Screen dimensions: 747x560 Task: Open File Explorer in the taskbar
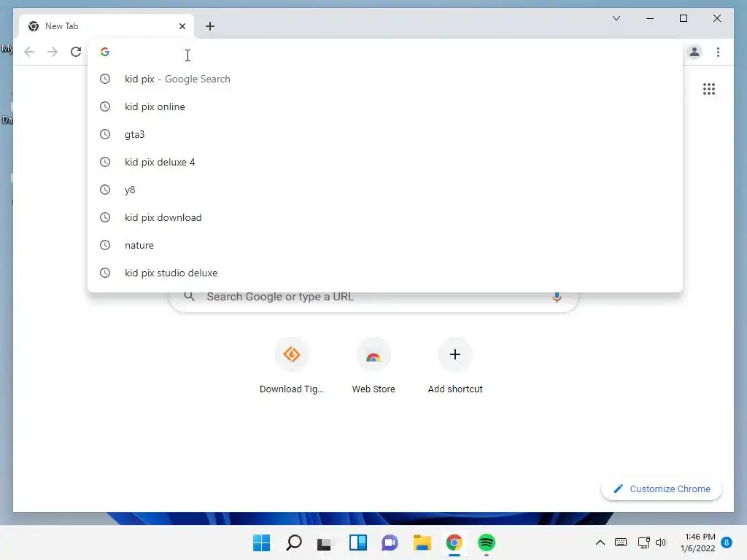(422, 542)
